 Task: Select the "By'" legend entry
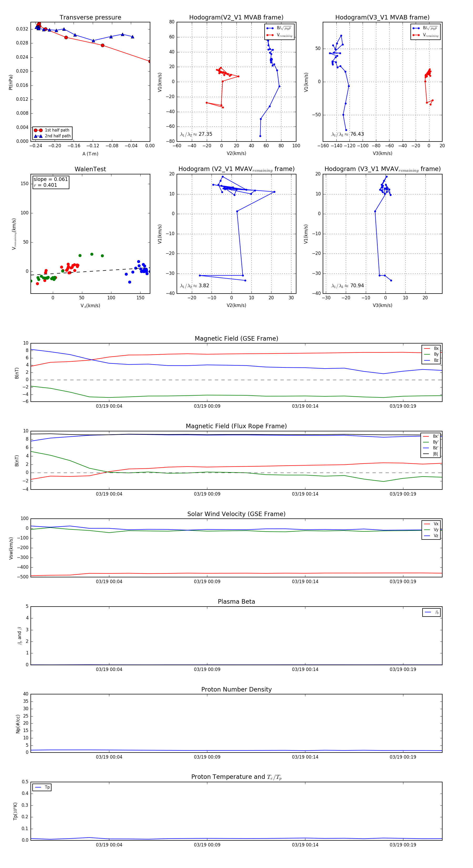[x=431, y=442]
